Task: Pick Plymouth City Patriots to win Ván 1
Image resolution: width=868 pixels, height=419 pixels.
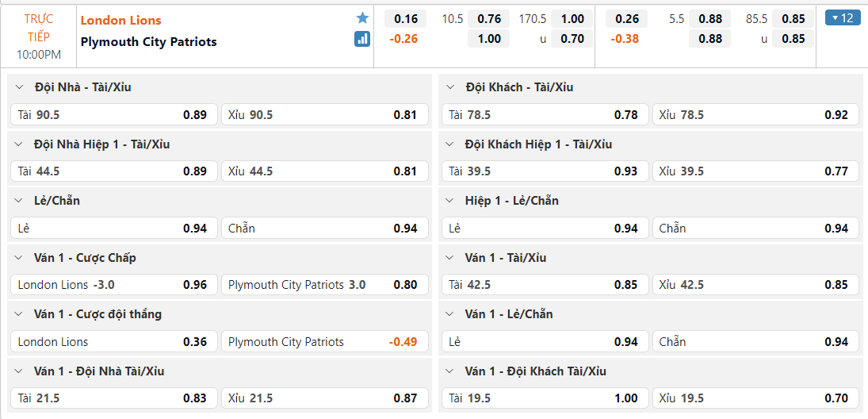Action: (324, 342)
